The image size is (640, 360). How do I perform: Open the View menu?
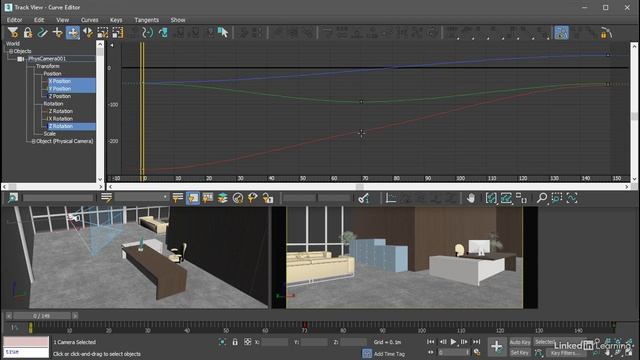pos(62,20)
